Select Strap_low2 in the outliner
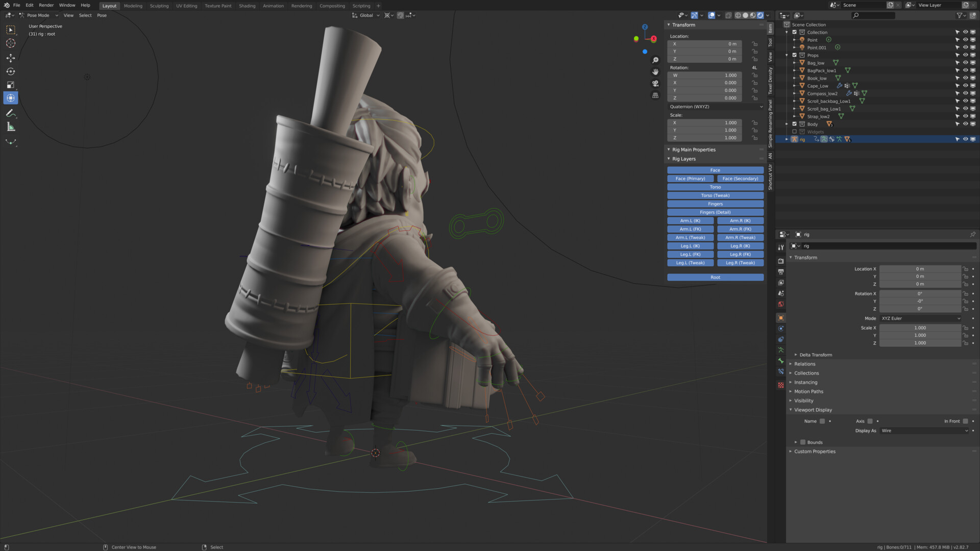The width and height of the screenshot is (980, 551). click(819, 116)
